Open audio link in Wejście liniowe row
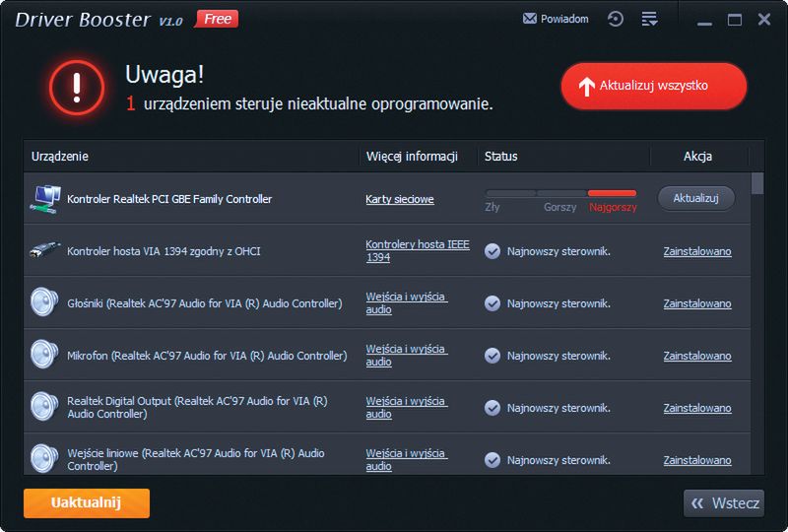 [406, 460]
